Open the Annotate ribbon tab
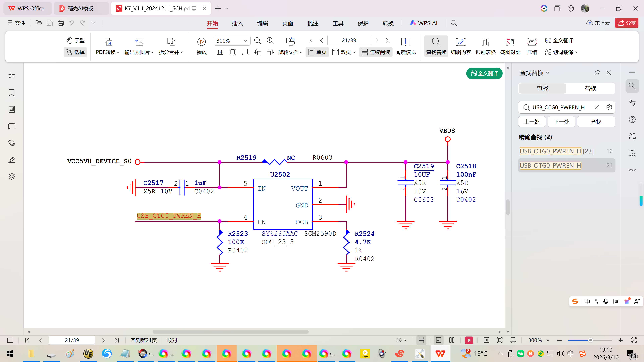644x362 pixels. [312, 23]
